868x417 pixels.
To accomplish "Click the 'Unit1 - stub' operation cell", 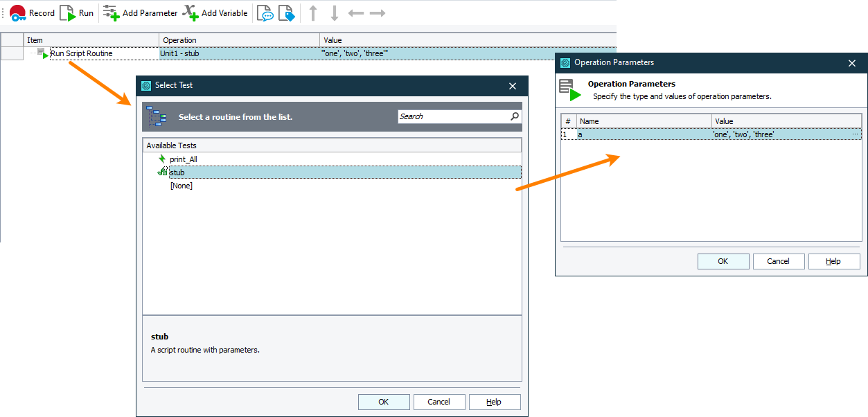I will point(240,53).
